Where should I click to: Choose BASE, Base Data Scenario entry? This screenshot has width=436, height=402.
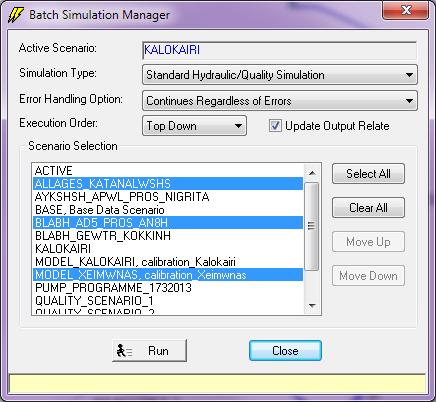coord(168,210)
